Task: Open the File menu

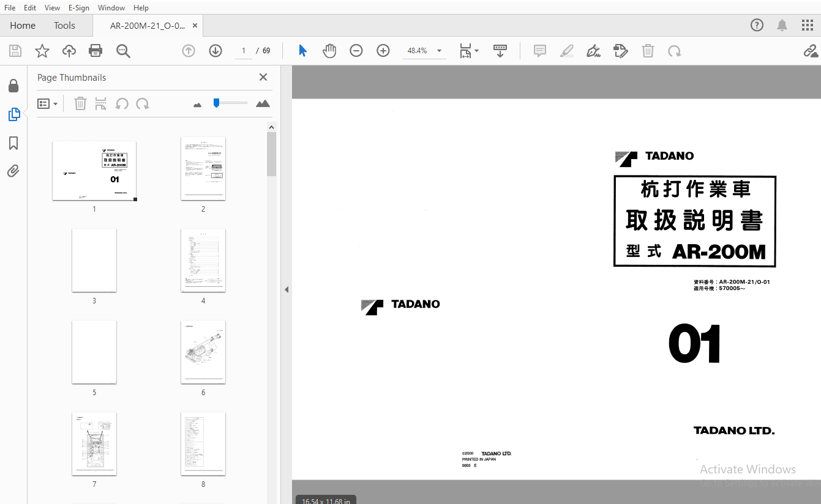Action: (x=10, y=8)
